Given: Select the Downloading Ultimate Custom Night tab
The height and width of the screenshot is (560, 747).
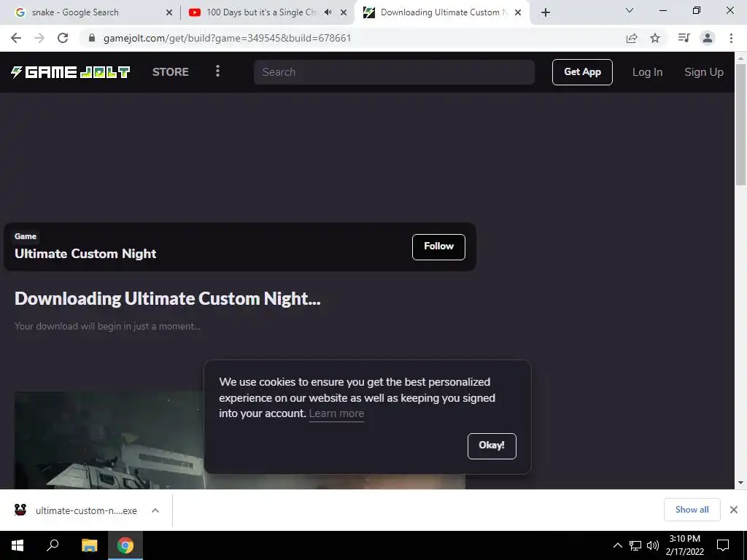Looking at the screenshot, I should [441, 12].
